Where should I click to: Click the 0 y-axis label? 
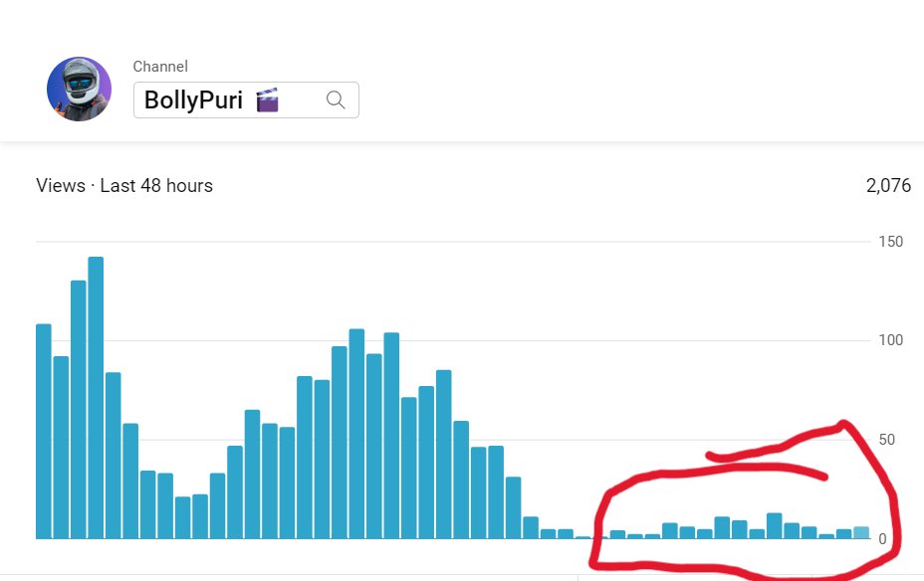tap(882, 538)
